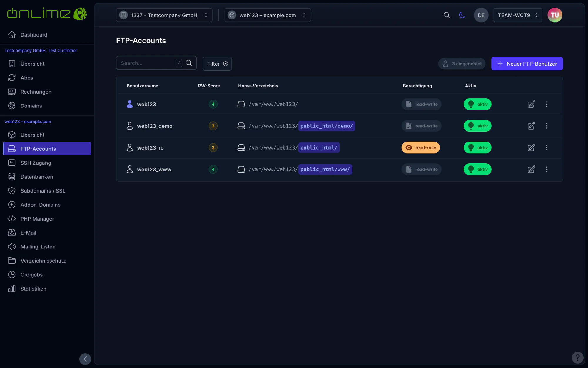Open SSH Zugang page
588x368 pixels.
[47, 163]
